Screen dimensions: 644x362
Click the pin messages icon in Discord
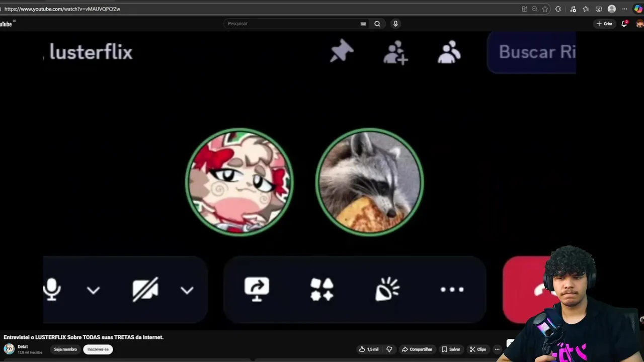pos(342,52)
